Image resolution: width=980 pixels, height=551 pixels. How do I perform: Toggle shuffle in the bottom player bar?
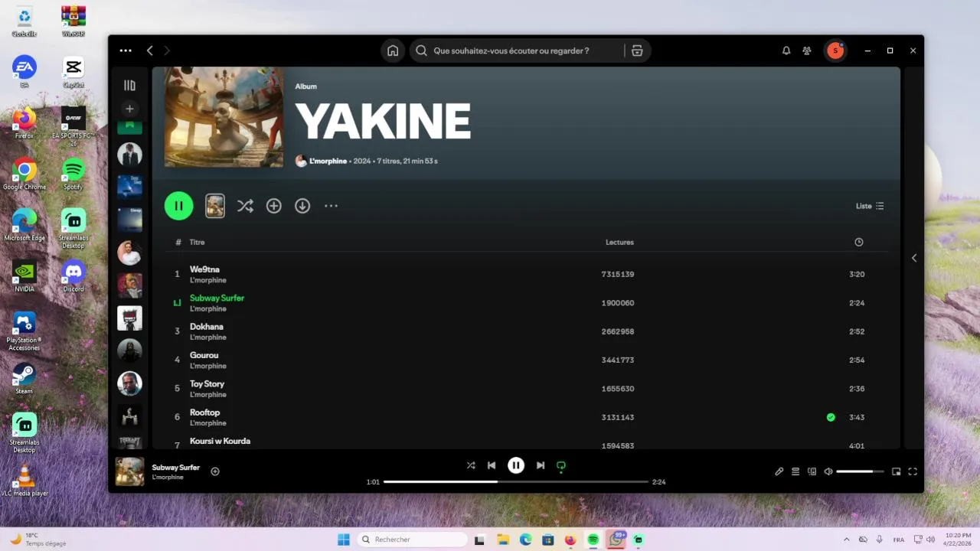[471, 465]
